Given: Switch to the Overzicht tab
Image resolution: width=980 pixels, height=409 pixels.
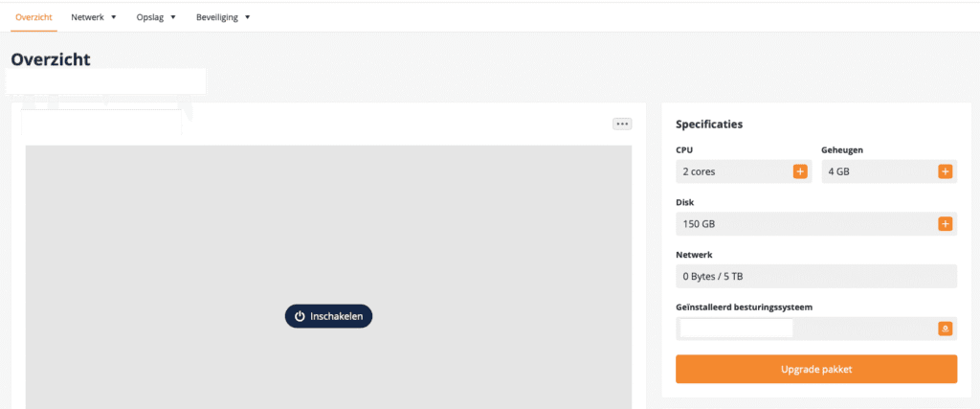Looking at the screenshot, I should coord(34,17).
